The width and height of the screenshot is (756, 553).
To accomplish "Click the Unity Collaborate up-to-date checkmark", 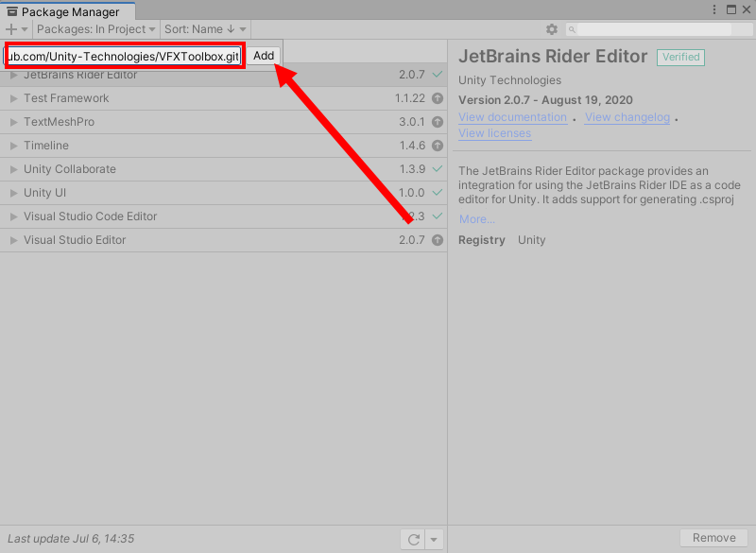I will click(438, 169).
